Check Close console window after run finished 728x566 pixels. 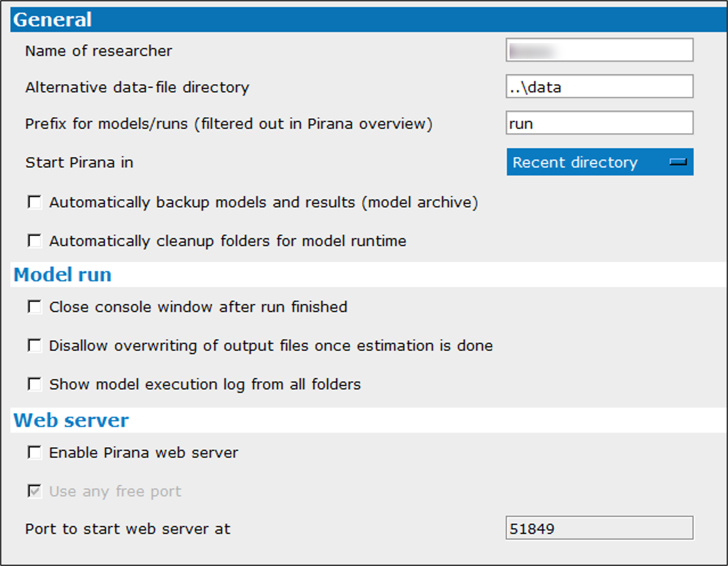point(35,307)
